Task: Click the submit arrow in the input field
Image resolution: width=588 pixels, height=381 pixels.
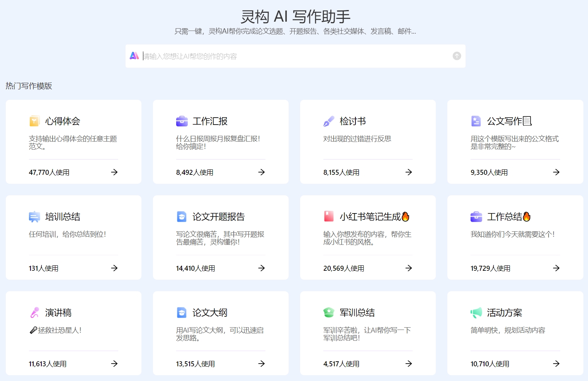Action: [456, 56]
